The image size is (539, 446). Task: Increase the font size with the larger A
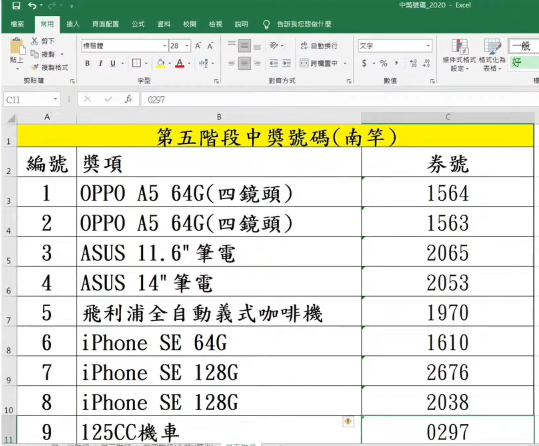click(x=198, y=46)
